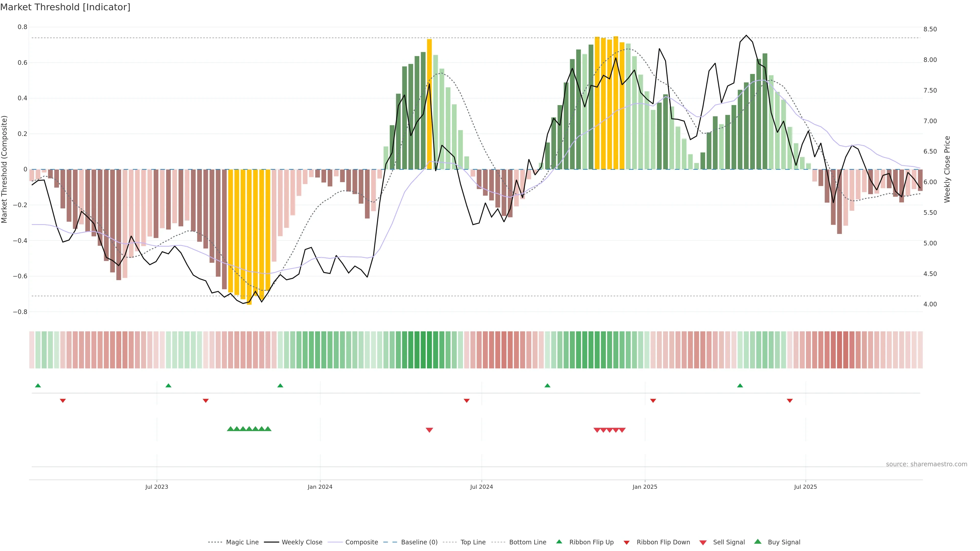This screenshot has width=980, height=551.
Task: Click the leftmost Ribbon Flip Down triangle
Action: (63, 401)
